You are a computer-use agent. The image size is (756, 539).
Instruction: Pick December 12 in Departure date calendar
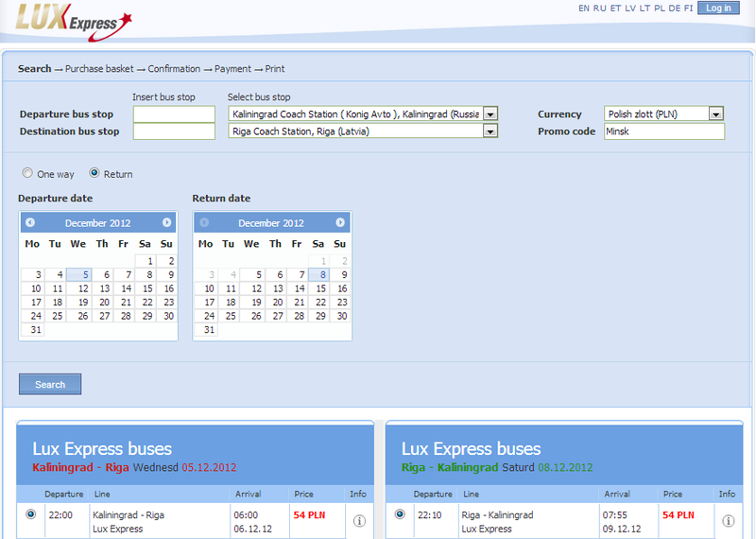coord(78,288)
